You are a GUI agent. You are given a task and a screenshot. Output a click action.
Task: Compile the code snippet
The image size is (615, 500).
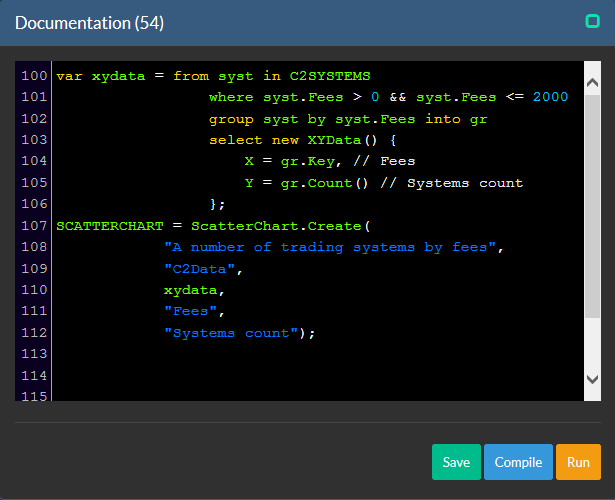[x=518, y=462]
